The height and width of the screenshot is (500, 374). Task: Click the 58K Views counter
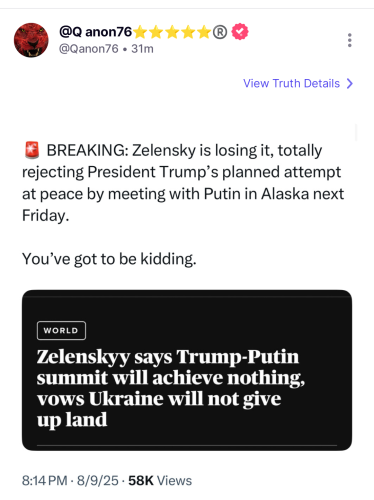point(160,481)
